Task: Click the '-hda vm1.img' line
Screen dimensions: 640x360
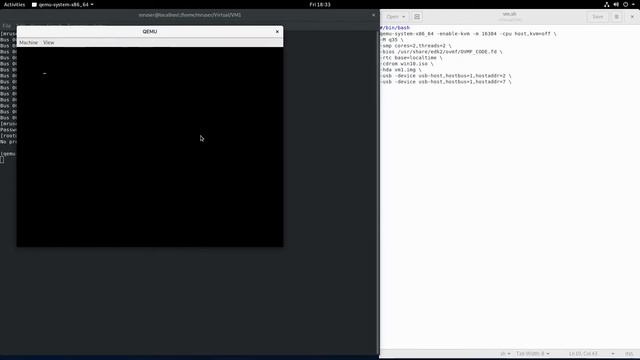Action: [401, 70]
